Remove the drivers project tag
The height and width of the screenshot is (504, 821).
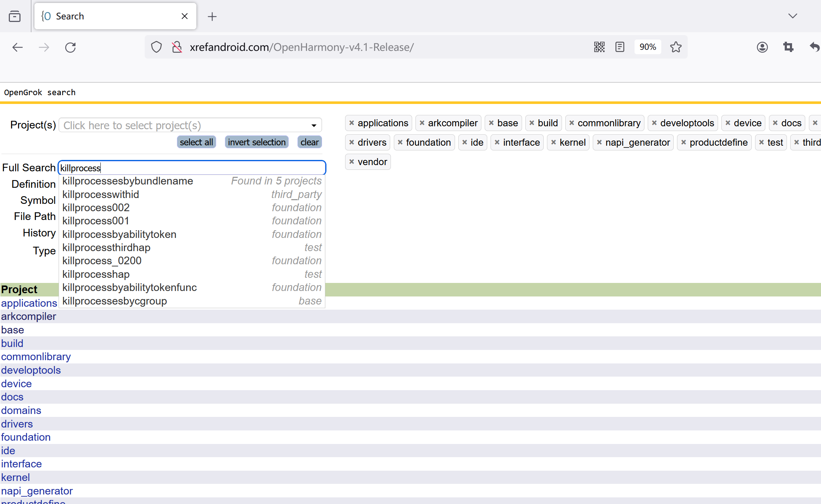(x=352, y=142)
